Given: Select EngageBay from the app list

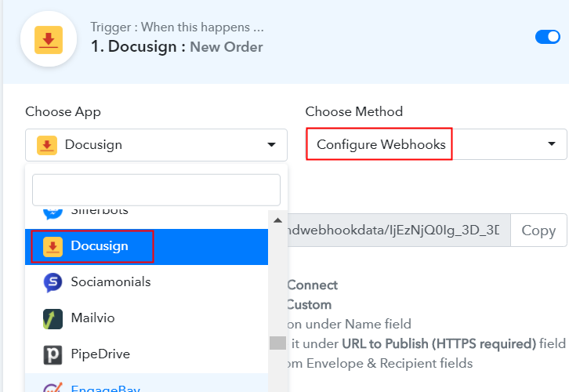Looking at the screenshot, I should point(147,383).
